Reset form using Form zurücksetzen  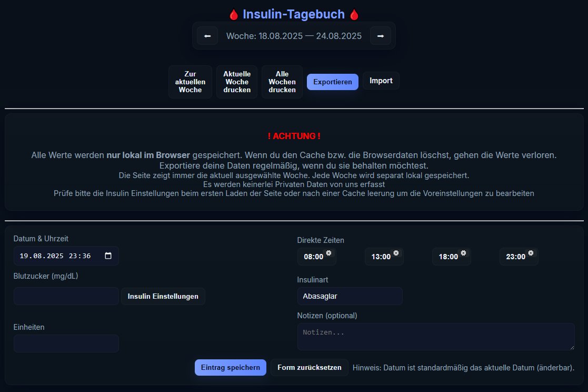(x=309, y=367)
